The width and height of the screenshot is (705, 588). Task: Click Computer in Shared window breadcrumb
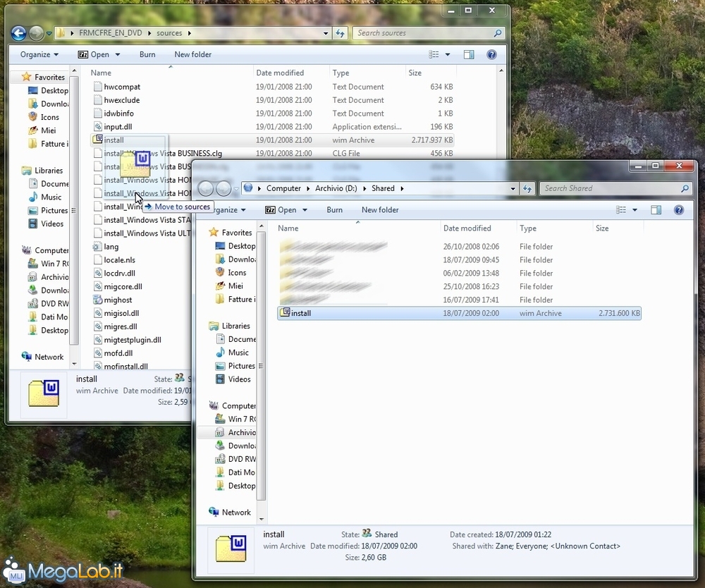[x=283, y=188]
